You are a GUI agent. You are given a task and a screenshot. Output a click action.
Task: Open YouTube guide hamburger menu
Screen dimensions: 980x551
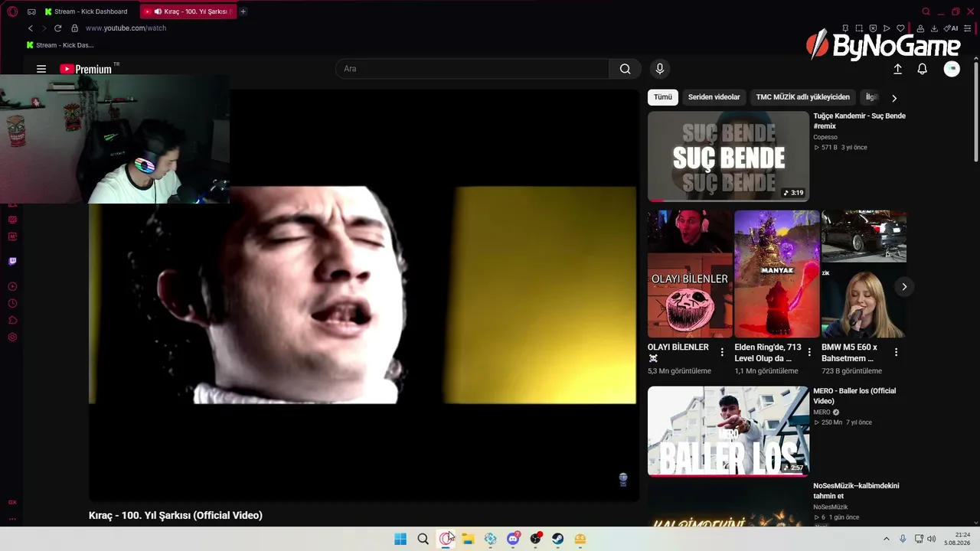41,69
